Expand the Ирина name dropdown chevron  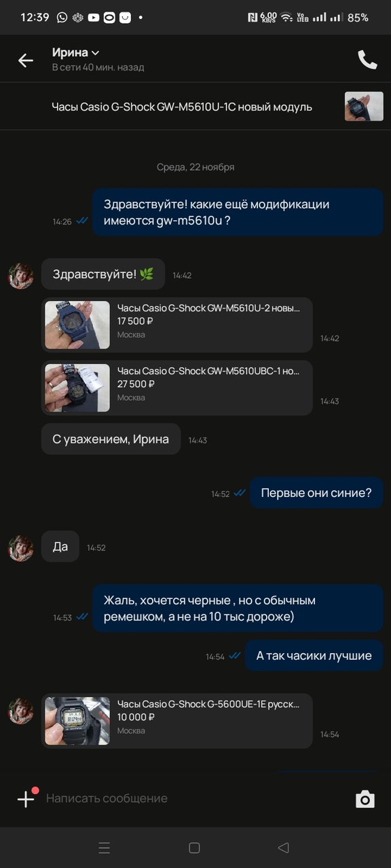(96, 53)
